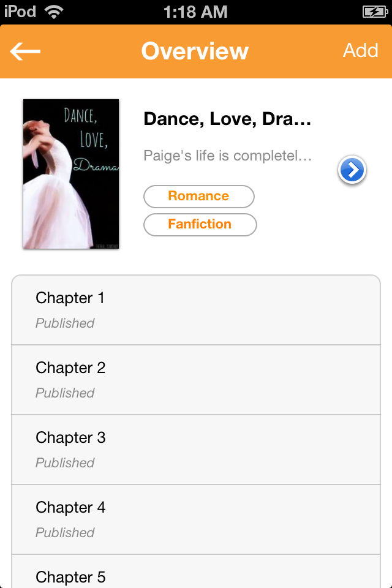This screenshot has height=588, width=392.
Task: Open Chapter 4 from the list
Action: click(196, 519)
